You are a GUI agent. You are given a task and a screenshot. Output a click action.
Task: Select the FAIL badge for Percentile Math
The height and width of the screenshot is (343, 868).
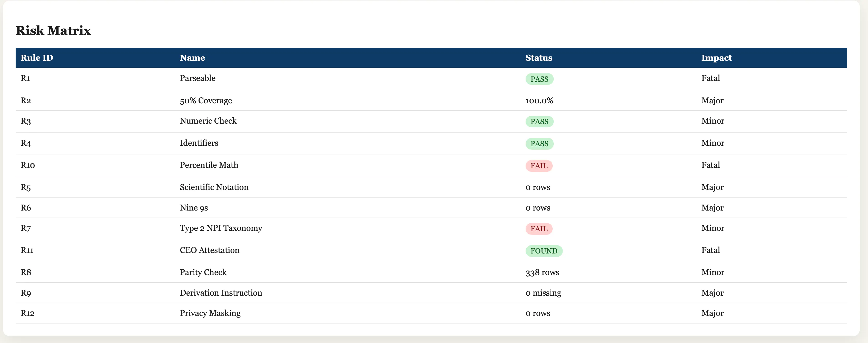[x=539, y=166]
